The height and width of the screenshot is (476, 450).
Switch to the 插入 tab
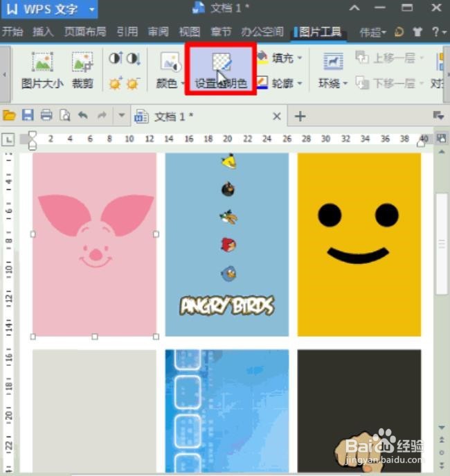pyautogui.click(x=43, y=32)
